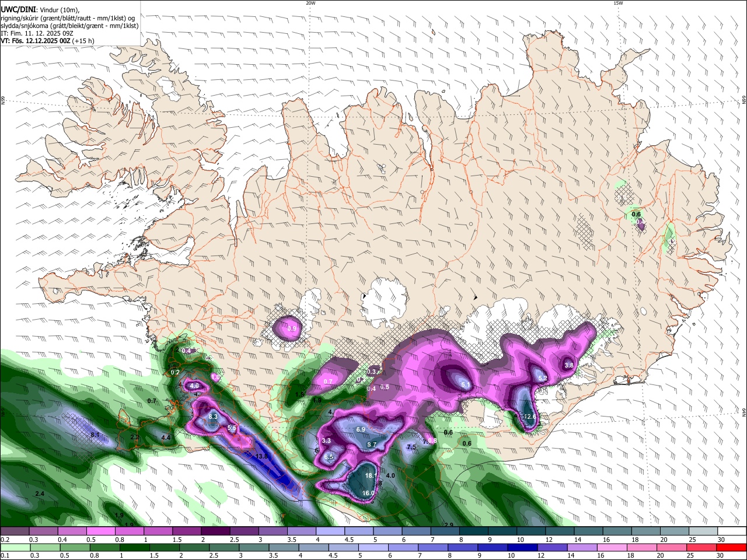Click the '20W' longitude label
This screenshot has height=560, width=747.
point(310,3)
